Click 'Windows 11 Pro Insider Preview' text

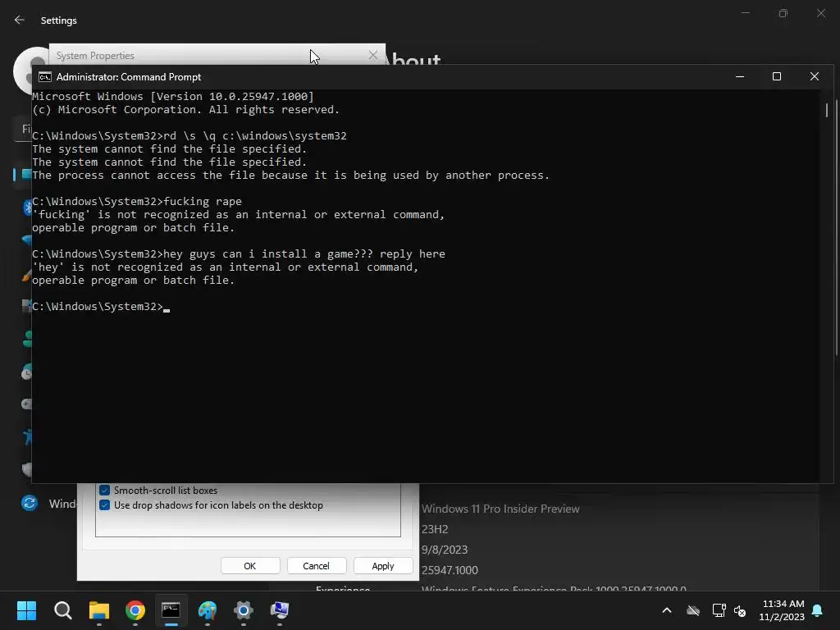click(x=500, y=509)
